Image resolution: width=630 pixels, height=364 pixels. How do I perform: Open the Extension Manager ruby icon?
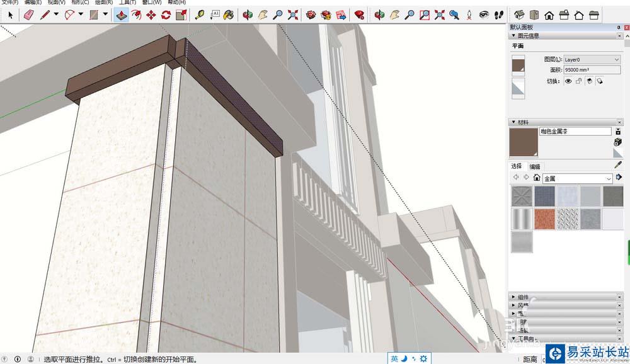click(360, 15)
